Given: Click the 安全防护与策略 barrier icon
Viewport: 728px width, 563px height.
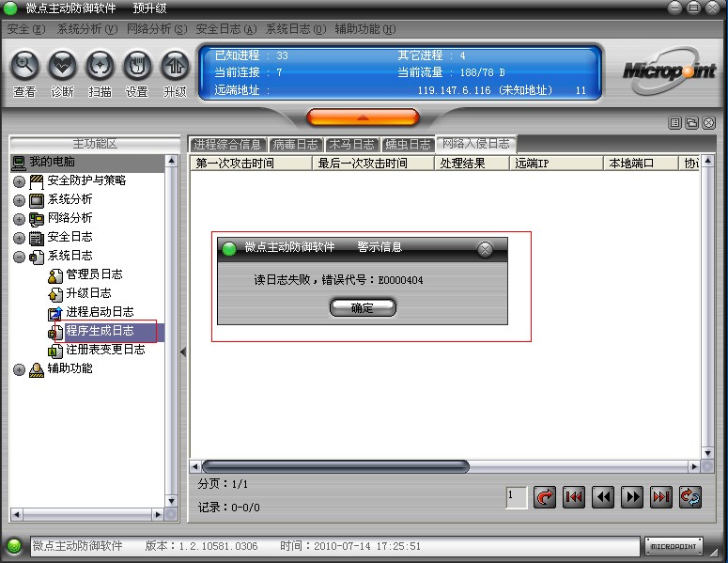Looking at the screenshot, I should (37, 181).
